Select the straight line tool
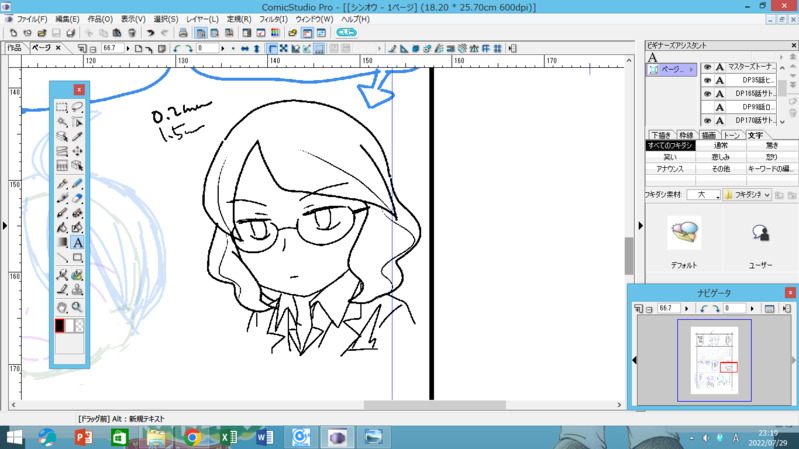Viewport: 799px width, 449px height. [x=62, y=257]
